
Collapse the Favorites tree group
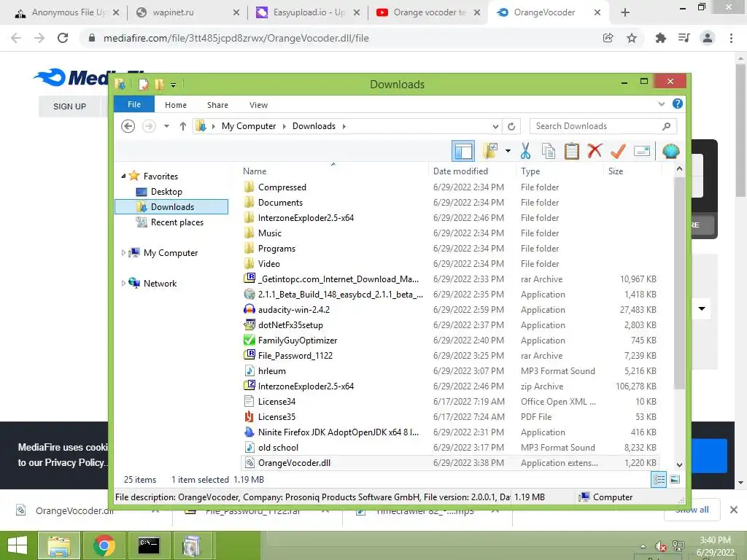tap(123, 176)
